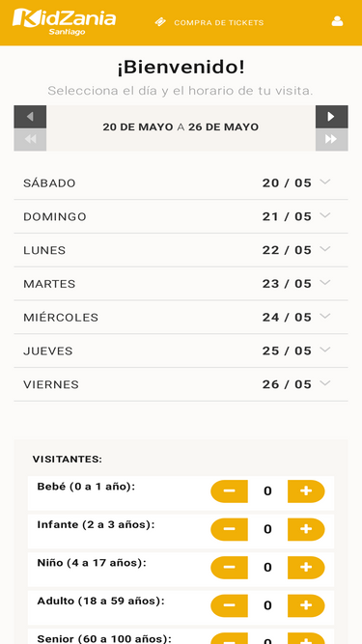Viewport: 362px width, 644px height.
Task: Jump back with double left arrow
Action: pyautogui.click(x=30, y=140)
